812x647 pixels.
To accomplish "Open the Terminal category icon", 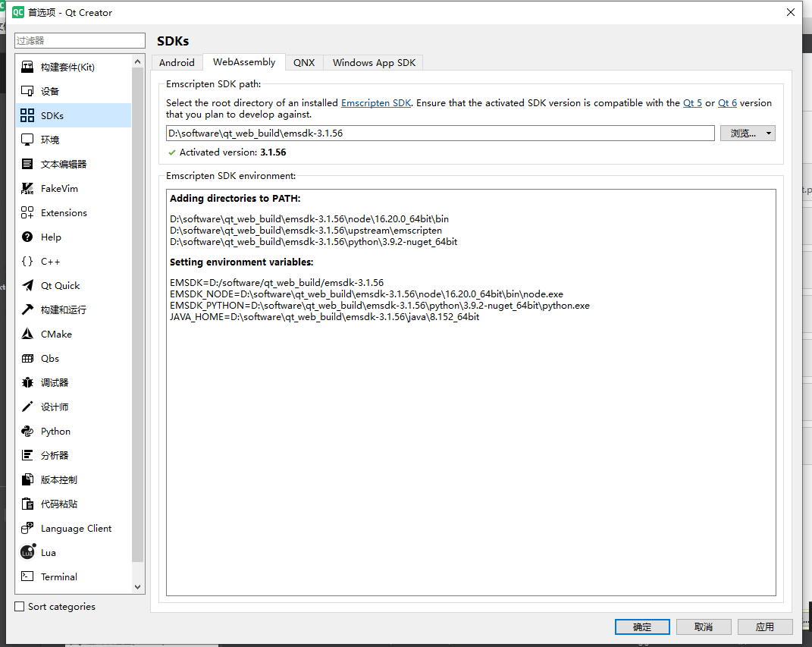I will point(27,576).
